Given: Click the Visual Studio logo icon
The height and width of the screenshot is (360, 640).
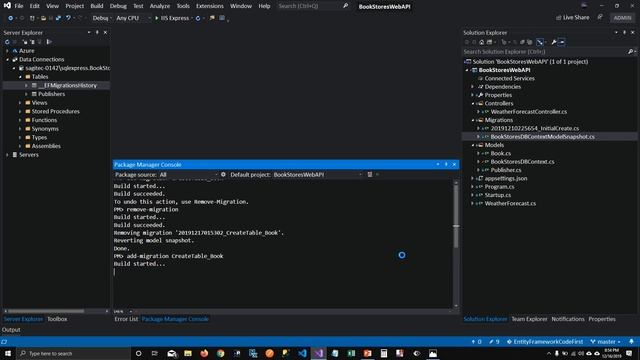Looking at the screenshot, I should pyautogui.click(x=7, y=6).
